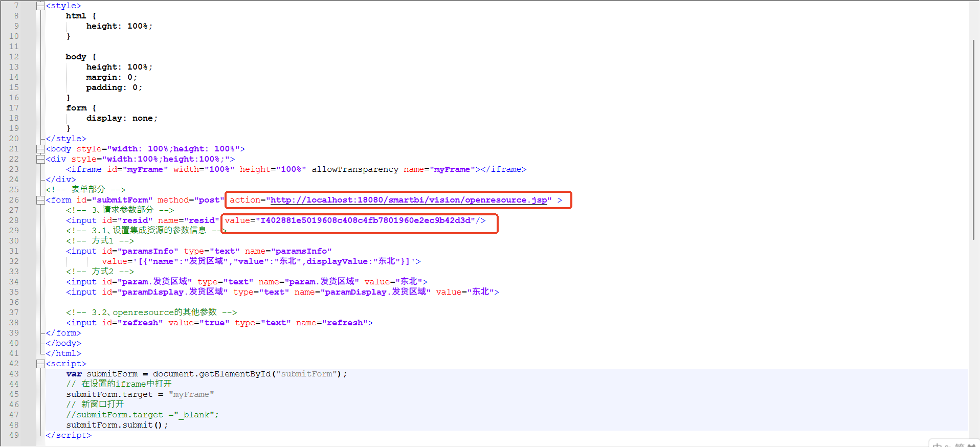Collapse the <form> submitForm fold marker
The width and height of the screenshot is (980, 447).
(40, 200)
